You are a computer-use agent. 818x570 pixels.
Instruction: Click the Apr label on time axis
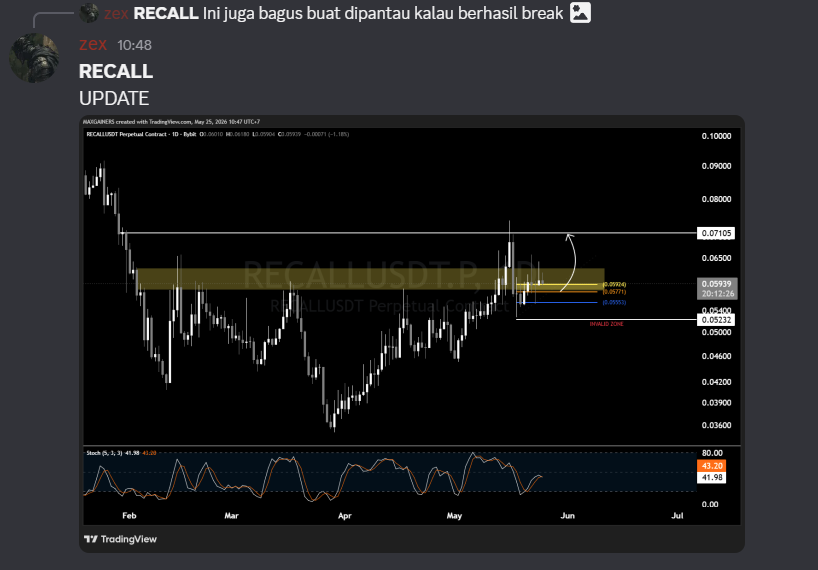pos(344,515)
